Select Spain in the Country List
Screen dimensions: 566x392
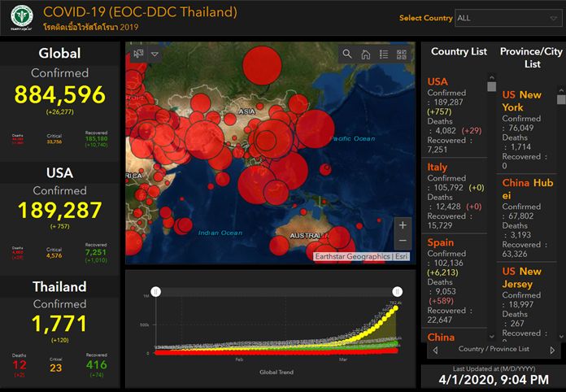click(x=440, y=242)
